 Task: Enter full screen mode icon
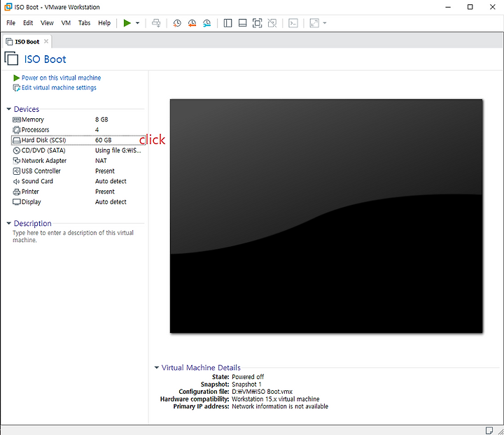257,23
